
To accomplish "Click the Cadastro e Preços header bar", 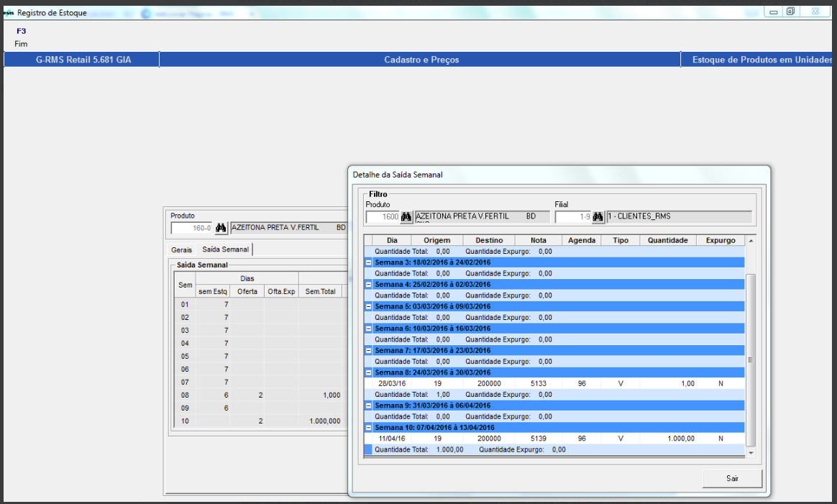I will [x=420, y=60].
